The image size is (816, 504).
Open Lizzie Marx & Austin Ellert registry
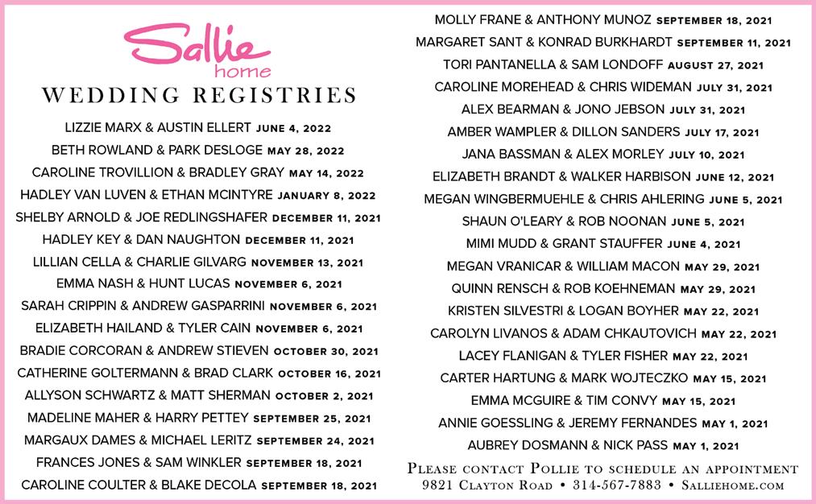pyautogui.click(x=197, y=128)
